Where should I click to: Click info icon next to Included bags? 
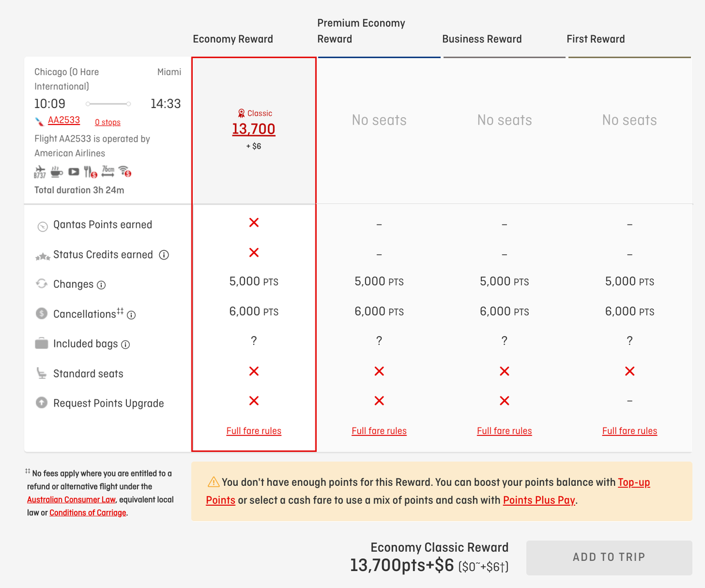click(125, 345)
